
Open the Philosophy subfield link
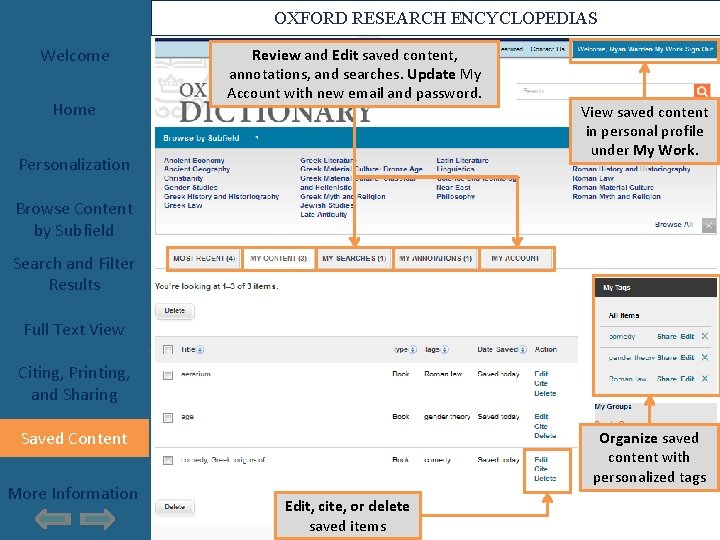click(x=456, y=197)
